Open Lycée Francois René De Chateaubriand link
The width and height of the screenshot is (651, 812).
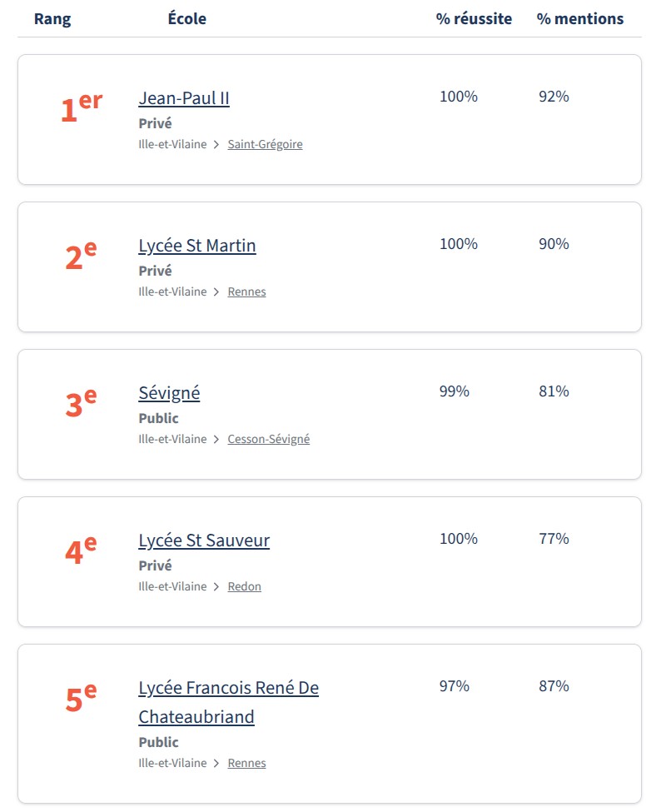228,689
